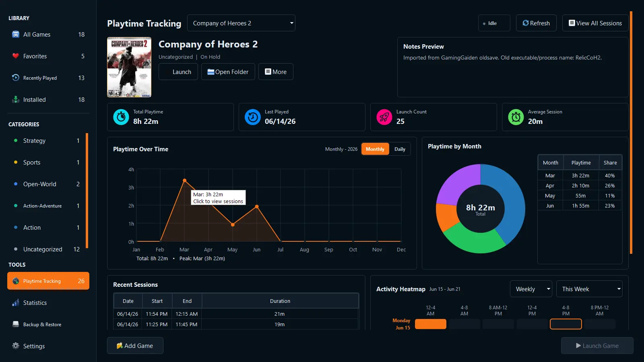
Task: Select the Action-Adventure category
Action: (x=46, y=206)
